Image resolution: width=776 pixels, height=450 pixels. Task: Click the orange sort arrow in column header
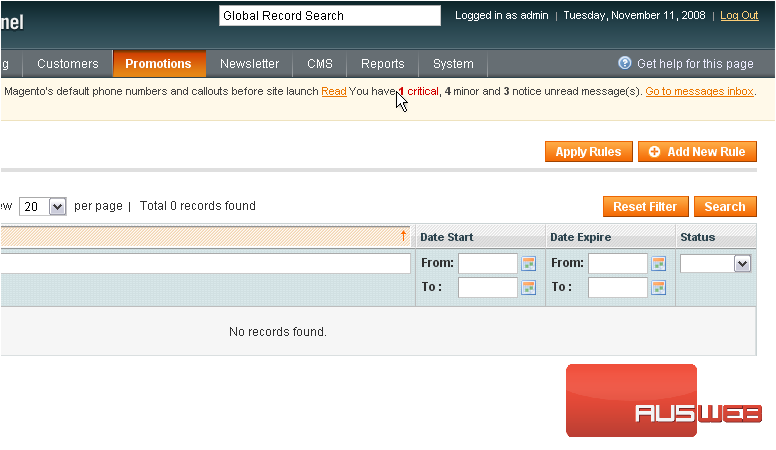tap(404, 237)
